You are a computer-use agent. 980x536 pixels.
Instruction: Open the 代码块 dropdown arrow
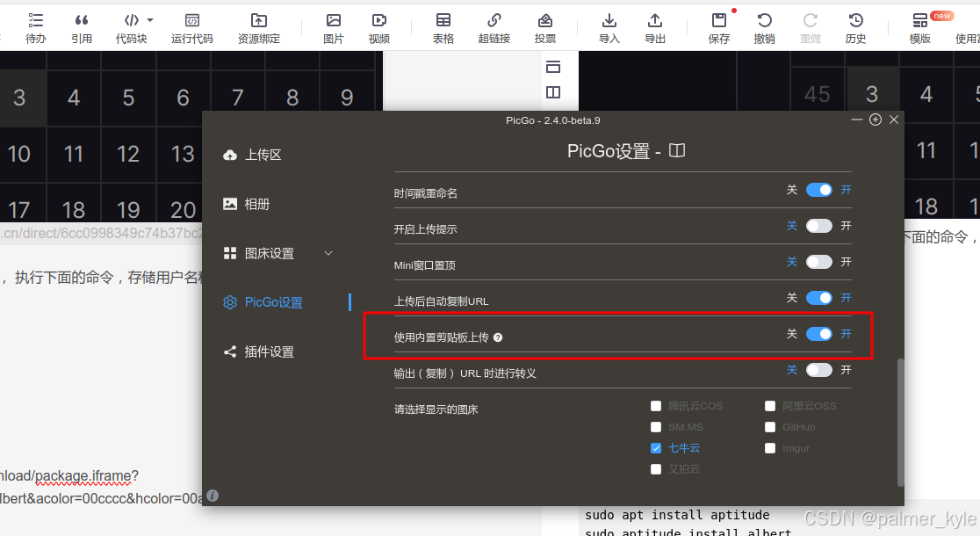[x=150, y=20]
